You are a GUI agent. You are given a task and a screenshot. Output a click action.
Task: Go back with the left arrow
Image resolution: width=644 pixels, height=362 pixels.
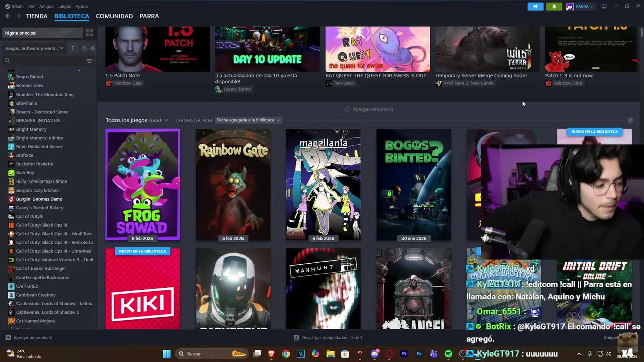(8, 16)
